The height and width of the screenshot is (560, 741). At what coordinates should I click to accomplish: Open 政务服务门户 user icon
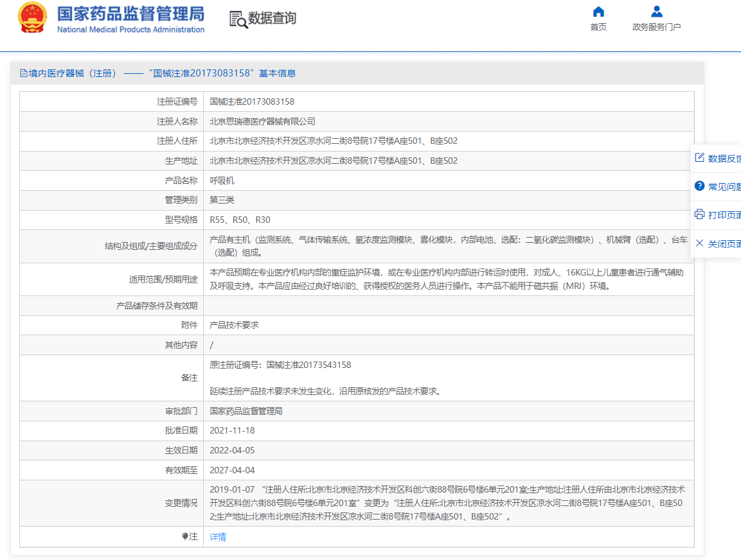coord(656,12)
